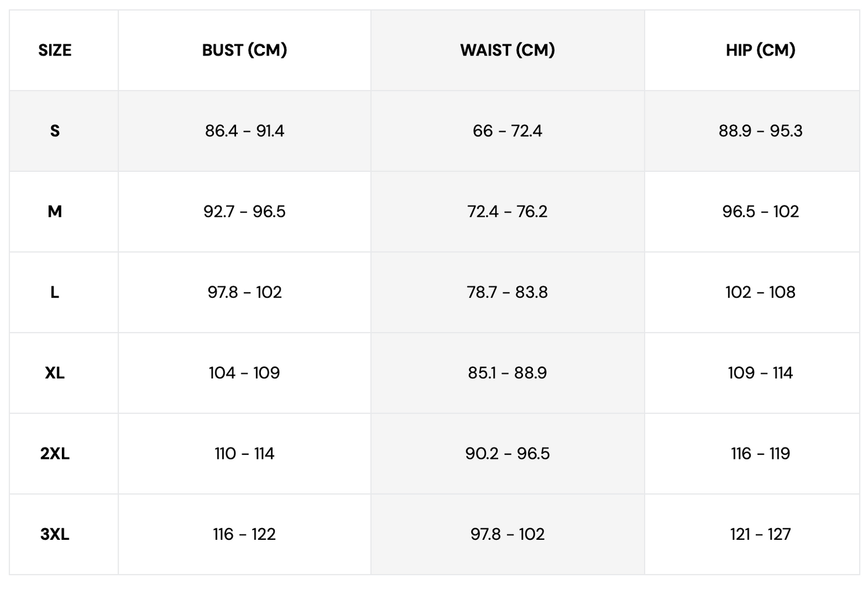The width and height of the screenshot is (868, 589).
Task: Select bust value 92.7 – 96.5
Action: point(244,211)
